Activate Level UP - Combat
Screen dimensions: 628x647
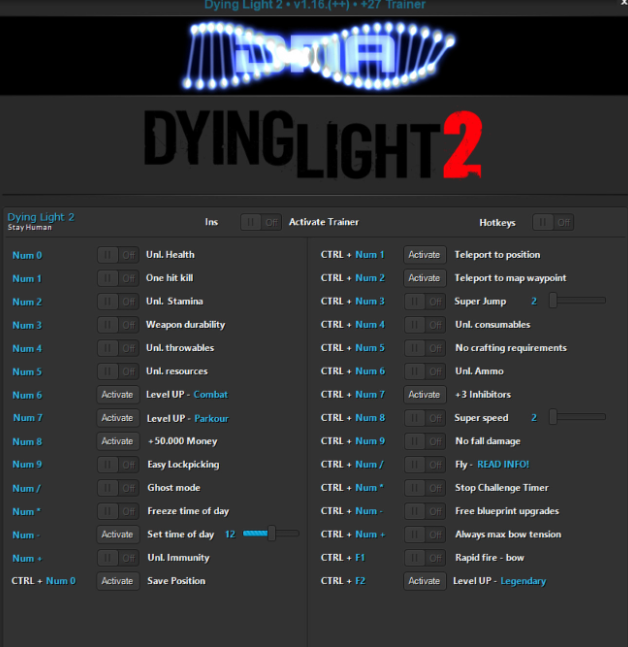pos(118,395)
